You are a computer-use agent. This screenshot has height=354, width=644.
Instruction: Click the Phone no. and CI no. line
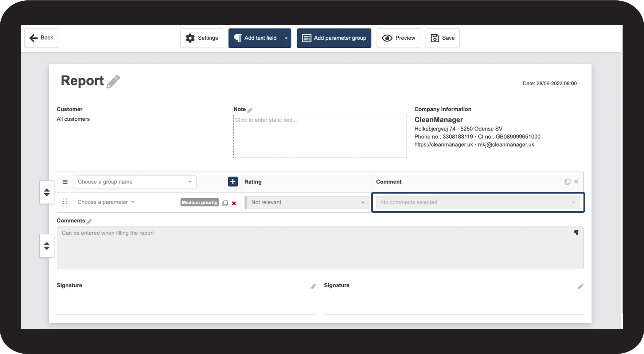[x=477, y=137]
